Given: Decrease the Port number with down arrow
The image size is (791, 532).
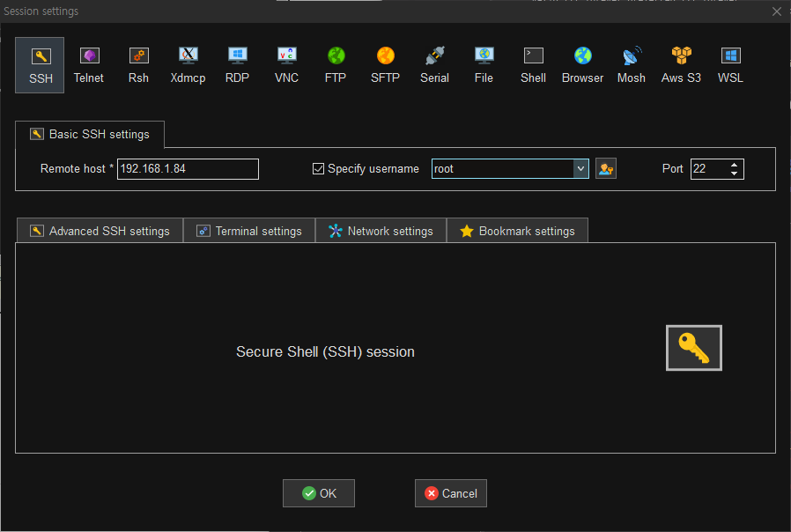Looking at the screenshot, I should click(734, 174).
